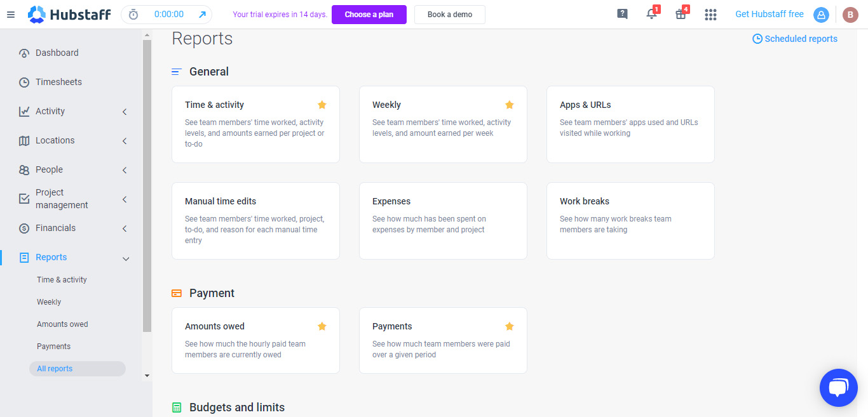Star the Apps & URLs report as favorite
868x417 pixels.
[x=696, y=105]
